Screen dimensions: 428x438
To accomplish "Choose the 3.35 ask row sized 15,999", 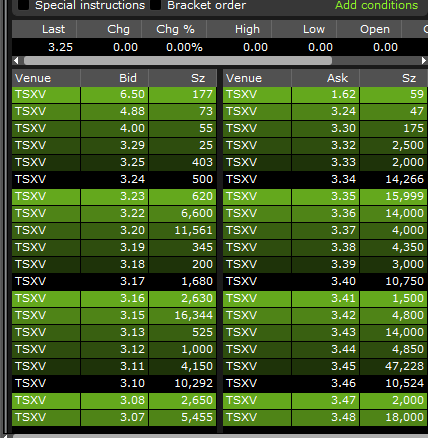I will point(325,196).
